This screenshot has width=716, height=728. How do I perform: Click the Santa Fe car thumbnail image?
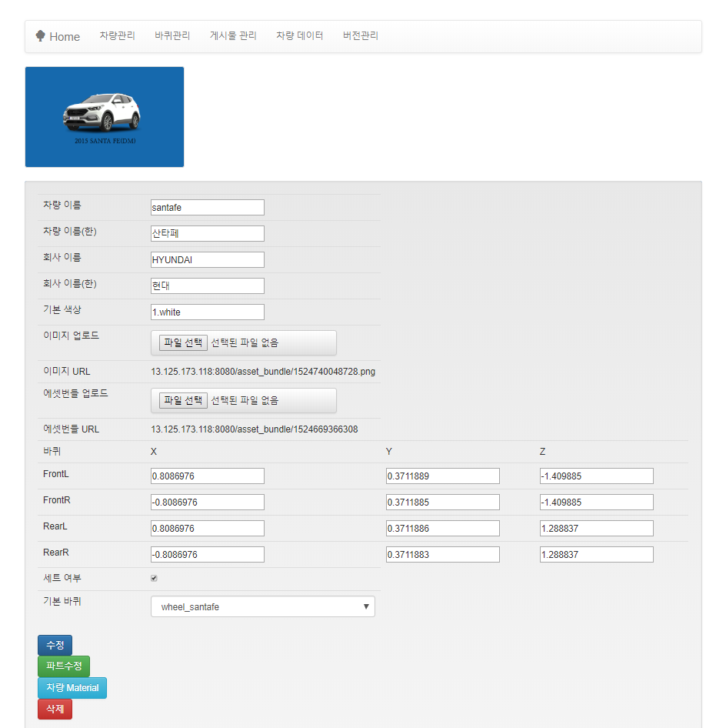(x=105, y=117)
